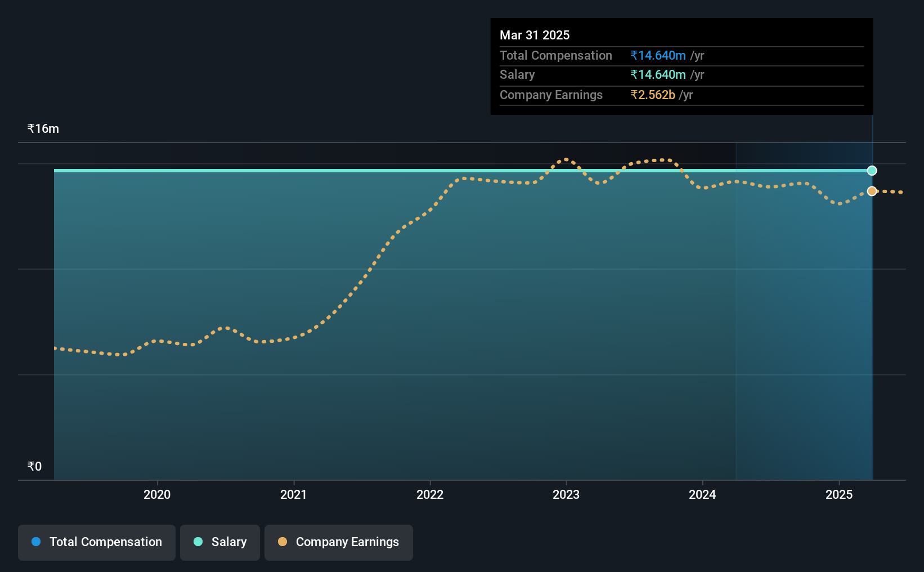The height and width of the screenshot is (572, 924).
Task: Select the 2022 x-axis label
Action: (430, 494)
